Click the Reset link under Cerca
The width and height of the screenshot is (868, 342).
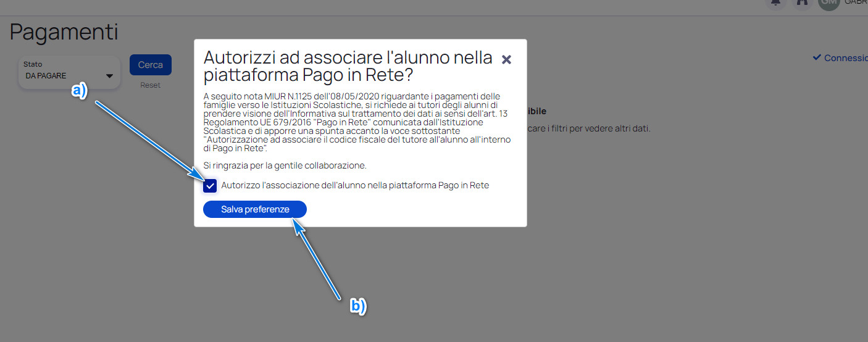[x=150, y=85]
